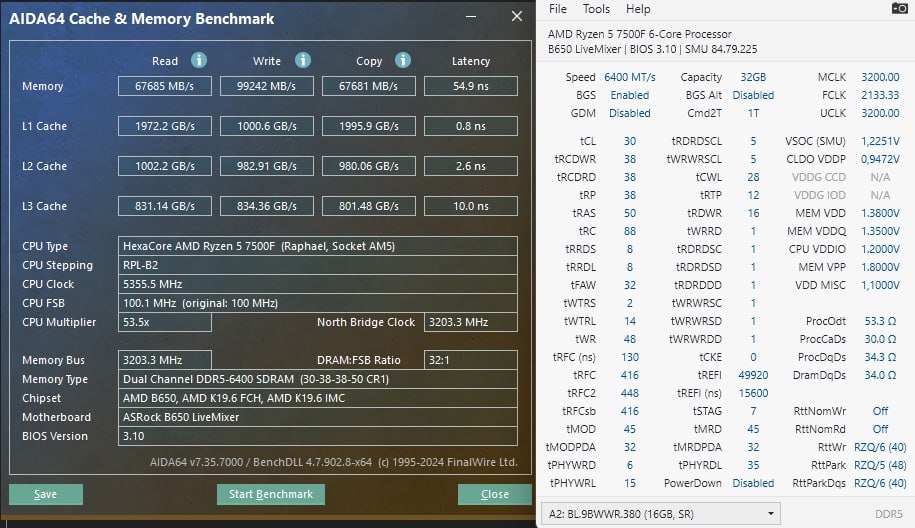Click Start Benchmark button
This screenshot has height=528, width=915.
coord(271,494)
